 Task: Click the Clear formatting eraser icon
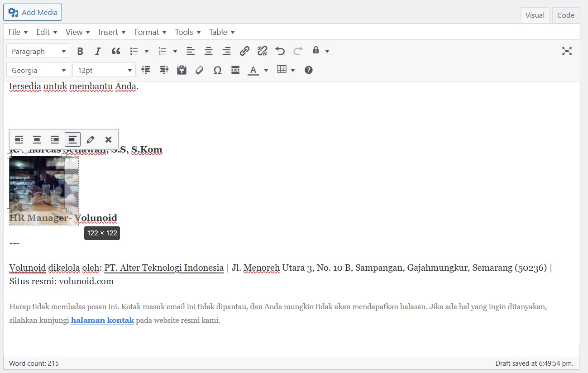(200, 70)
